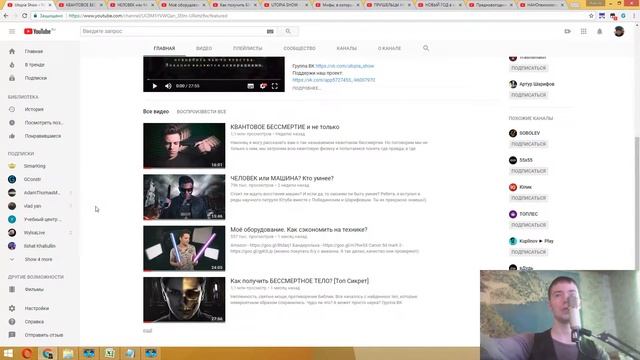Screen dimensions: 640x360
Task: Select the ГЛАВНАЯ channel tab
Action: [x=164, y=48]
